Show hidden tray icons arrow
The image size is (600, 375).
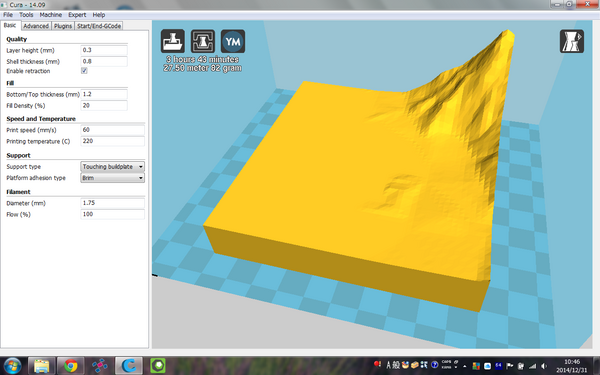tap(465, 366)
